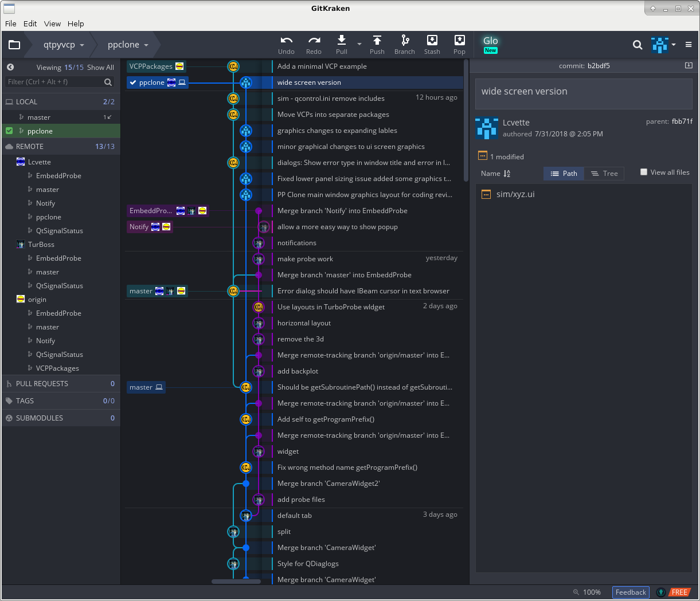This screenshot has height=601, width=700.
Task: Open the hamburger menu icon
Action: pos(689,45)
